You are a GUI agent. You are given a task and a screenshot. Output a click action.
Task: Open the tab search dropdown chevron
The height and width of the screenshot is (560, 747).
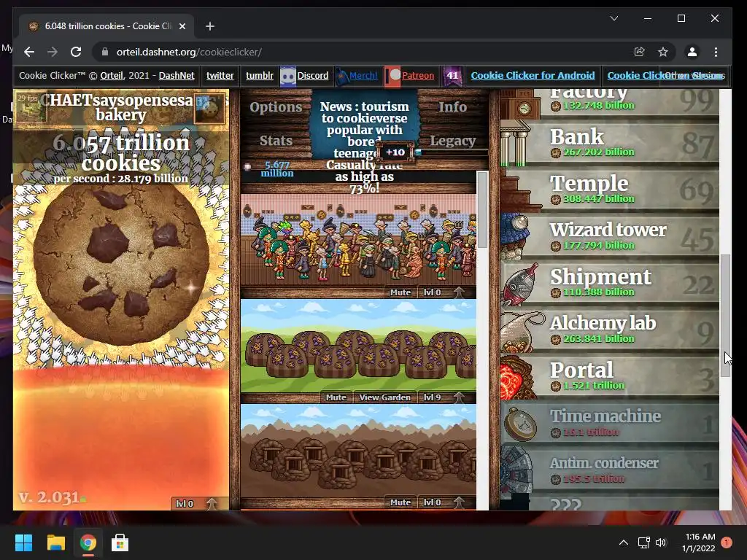[x=614, y=18]
